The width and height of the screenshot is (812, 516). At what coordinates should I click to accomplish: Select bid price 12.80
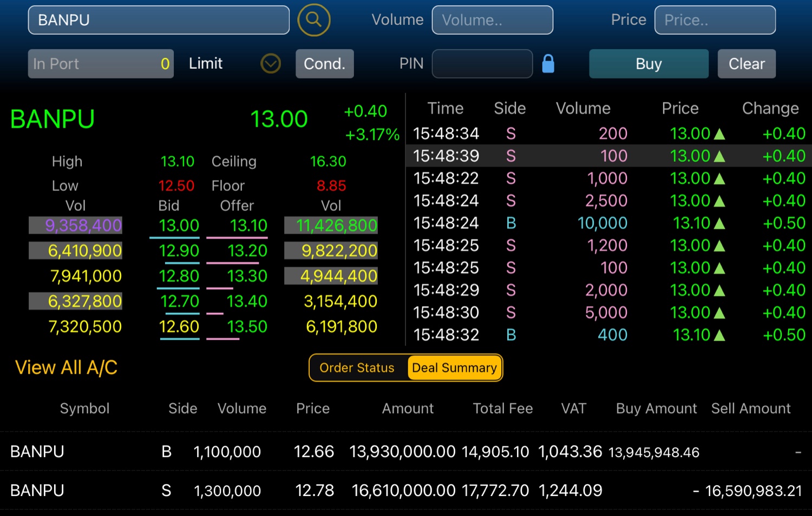[x=179, y=276]
